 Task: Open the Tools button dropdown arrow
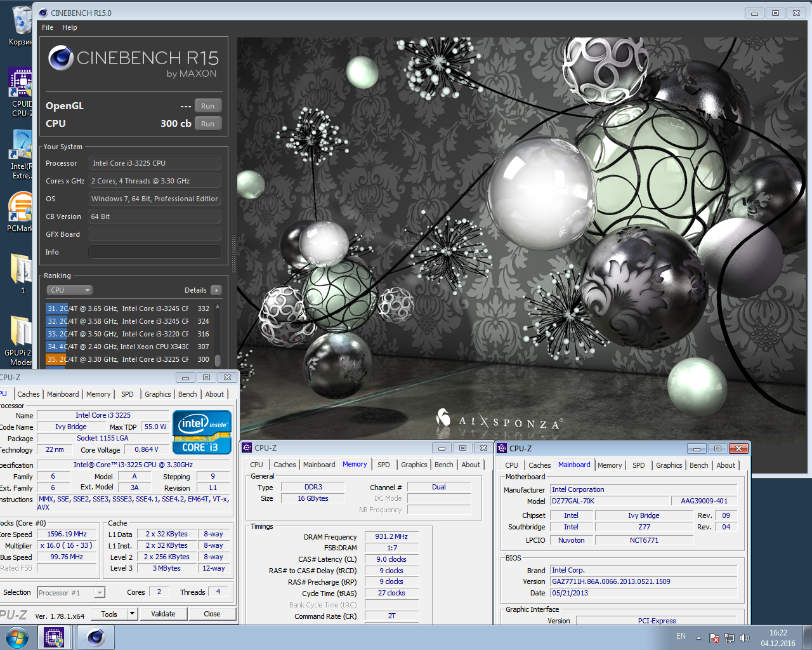[x=133, y=614]
